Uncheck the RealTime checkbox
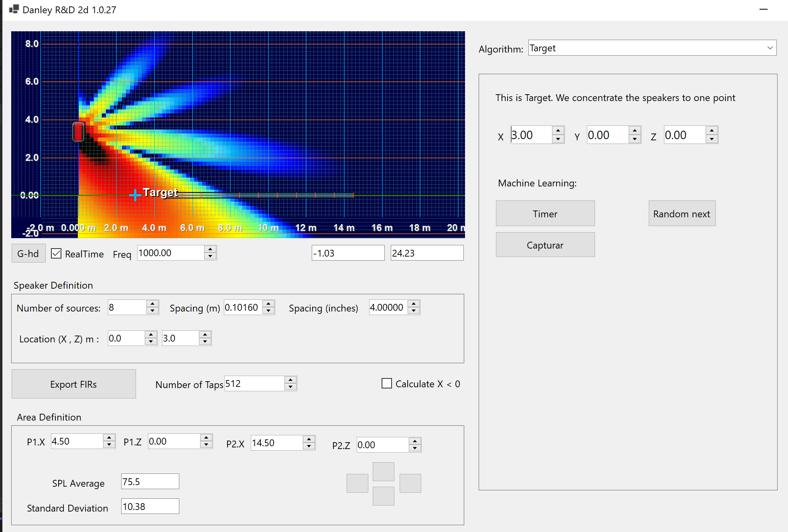This screenshot has width=788, height=532. tap(57, 253)
